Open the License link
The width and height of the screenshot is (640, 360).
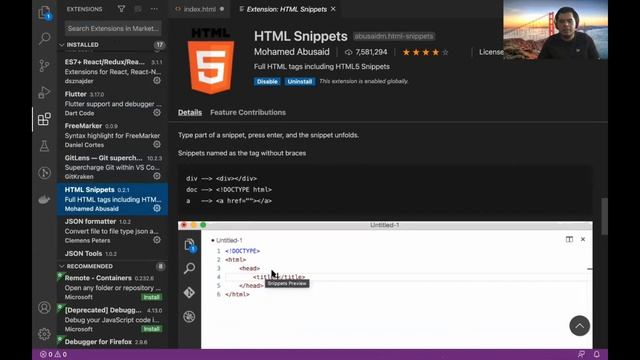point(491,52)
